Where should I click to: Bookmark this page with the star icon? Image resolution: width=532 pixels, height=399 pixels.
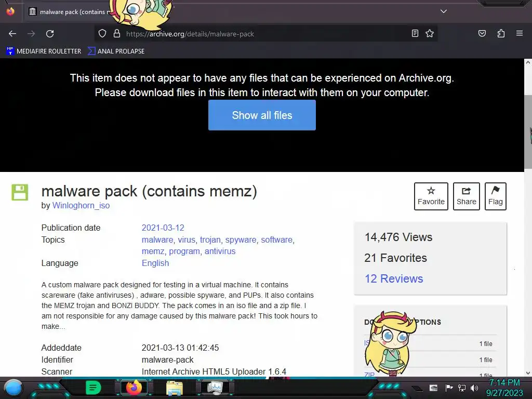[430, 33]
